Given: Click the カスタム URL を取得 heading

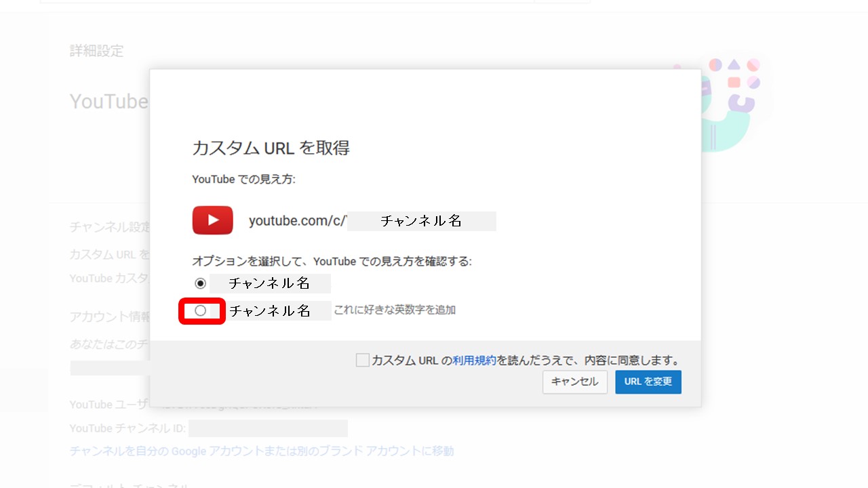Looking at the screenshot, I should [x=271, y=148].
